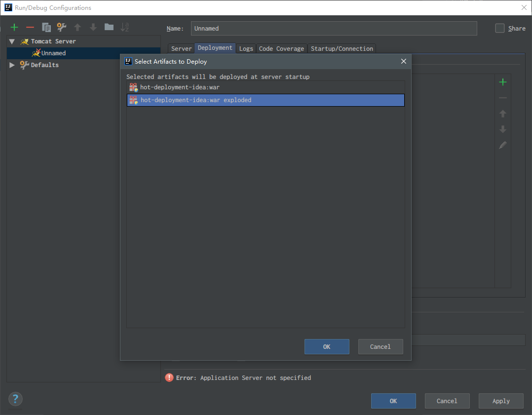Viewport: 532px width, 415px height.
Task: Cancel the Select Artifacts dialog
Action: point(380,346)
